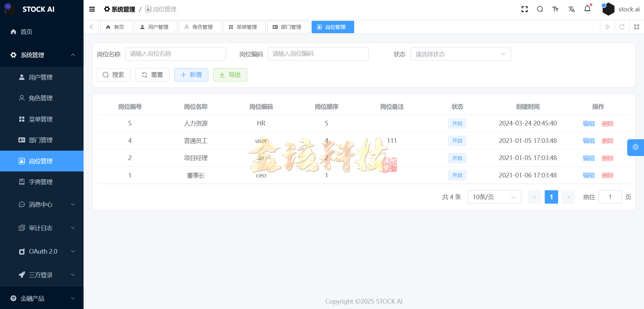Image resolution: width=644 pixels, height=309 pixels.
Task: Switch language via the translation icon
Action: click(x=572, y=9)
